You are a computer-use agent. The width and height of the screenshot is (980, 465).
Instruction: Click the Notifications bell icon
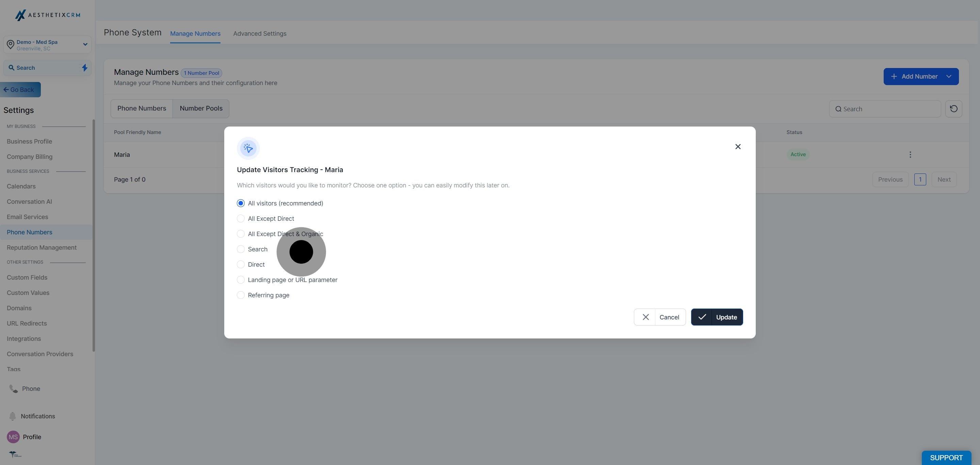[13, 416]
